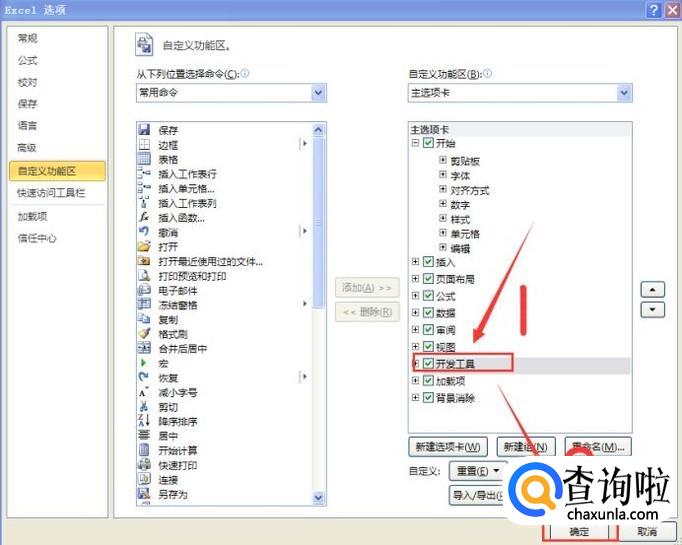Viewport: 682px width, 545px height.
Task: Toggle the Data (数据) tab checkbox
Action: 428,312
